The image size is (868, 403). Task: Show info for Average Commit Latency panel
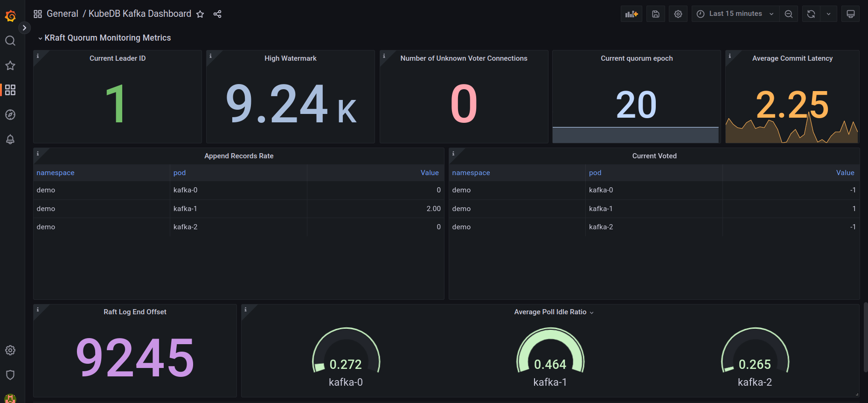coord(730,56)
